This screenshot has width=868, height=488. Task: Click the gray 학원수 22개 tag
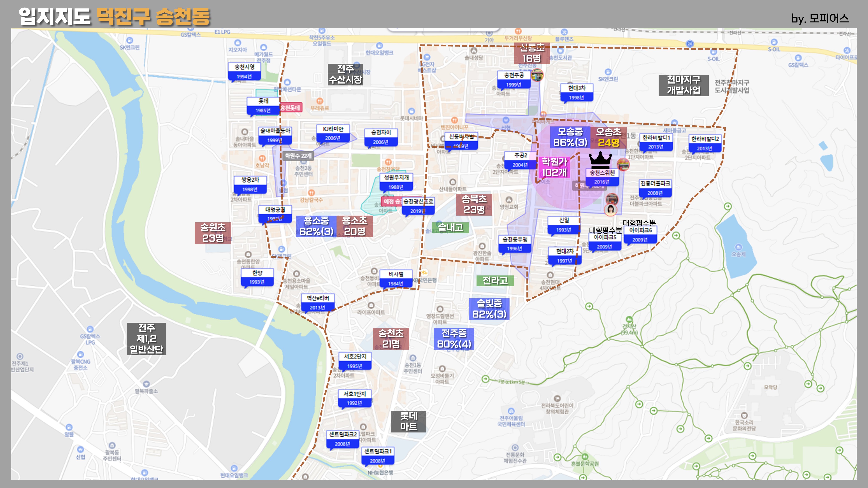click(298, 156)
